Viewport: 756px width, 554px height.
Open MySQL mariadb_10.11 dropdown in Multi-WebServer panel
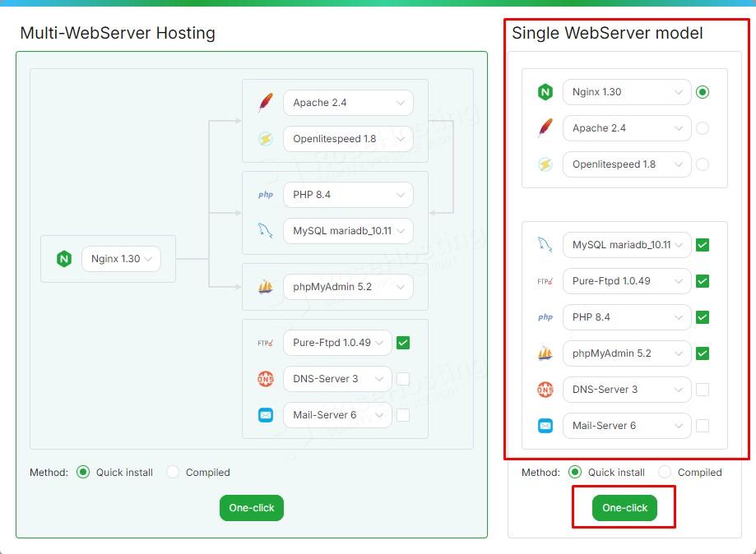[x=348, y=231]
